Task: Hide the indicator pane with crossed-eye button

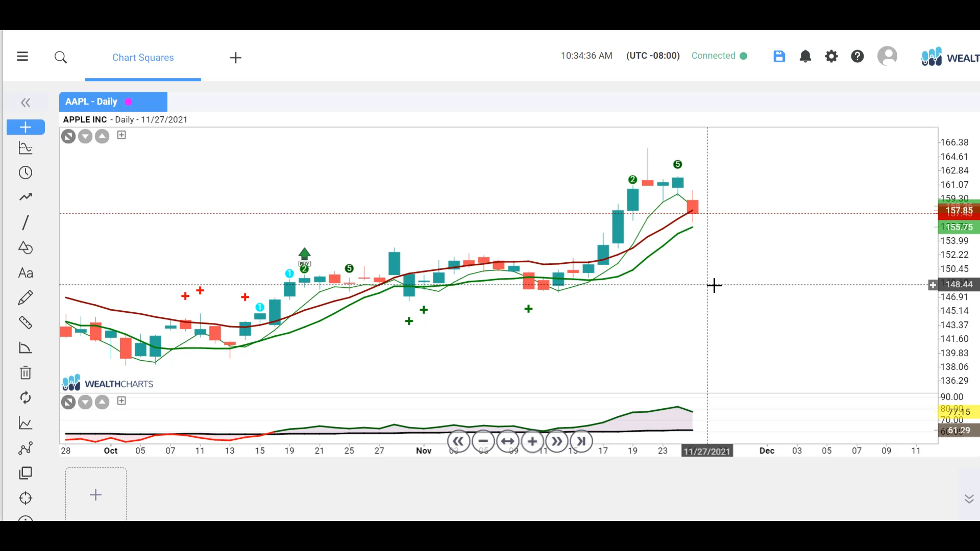Action: tap(68, 402)
